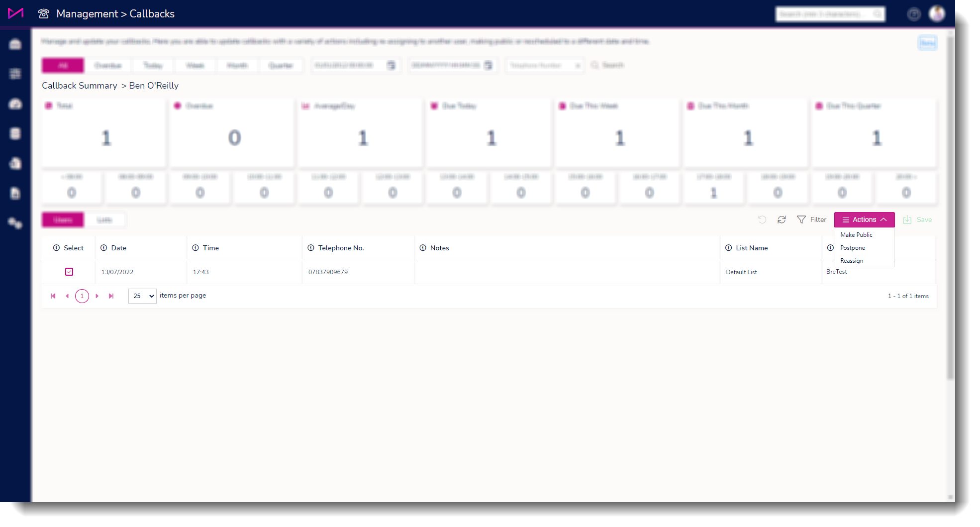Go to first page of results
The width and height of the screenshot is (980, 527).
click(x=53, y=296)
